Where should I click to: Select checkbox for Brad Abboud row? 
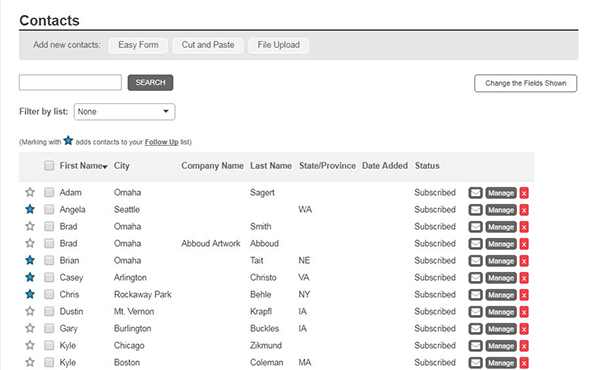pyautogui.click(x=49, y=243)
